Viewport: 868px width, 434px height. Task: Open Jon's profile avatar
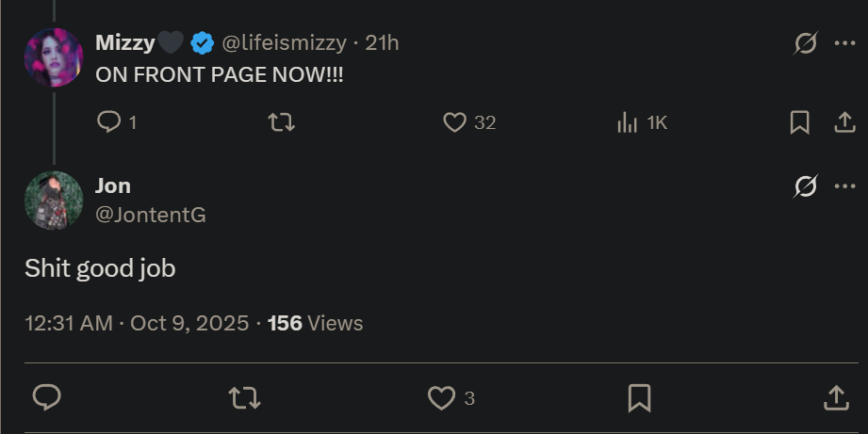coord(54,201)
